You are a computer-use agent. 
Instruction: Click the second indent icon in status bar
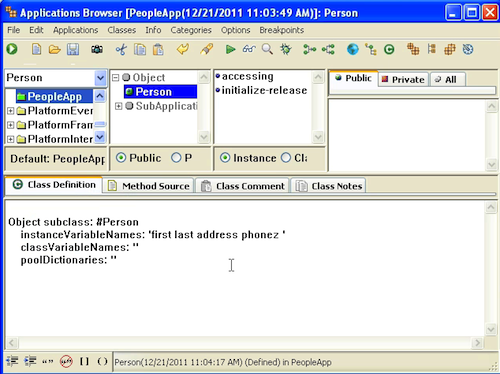tap(30, 361)
